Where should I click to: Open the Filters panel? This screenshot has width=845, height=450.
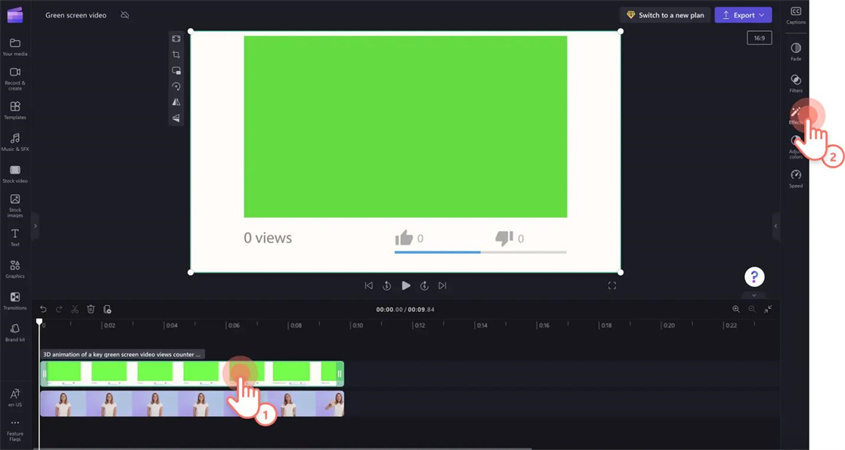[x=796, y=83]
